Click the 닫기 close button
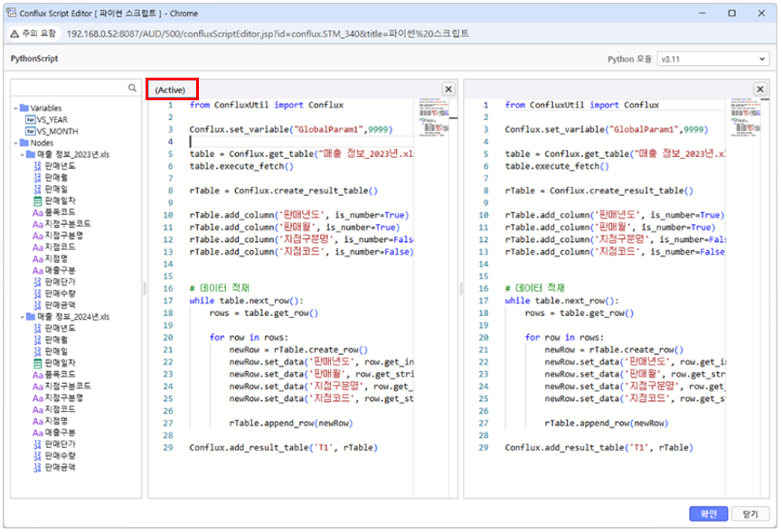 pos(750,513)
